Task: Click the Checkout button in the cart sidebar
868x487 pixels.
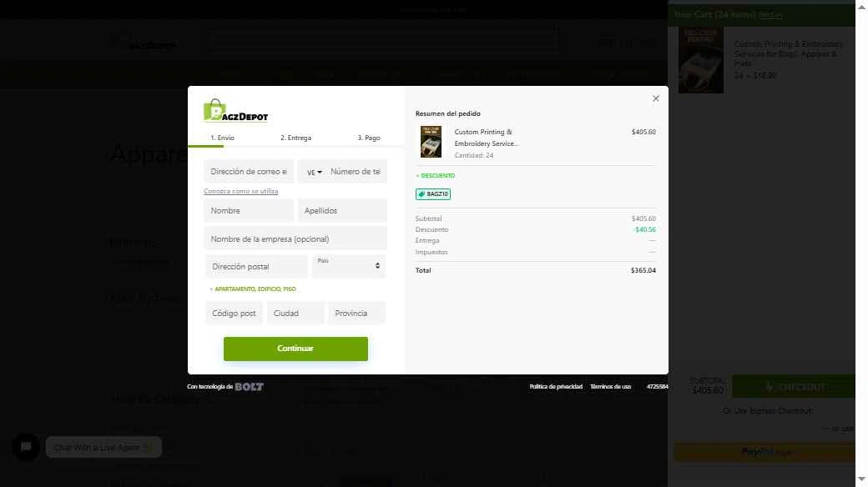Action: point(793,386)
